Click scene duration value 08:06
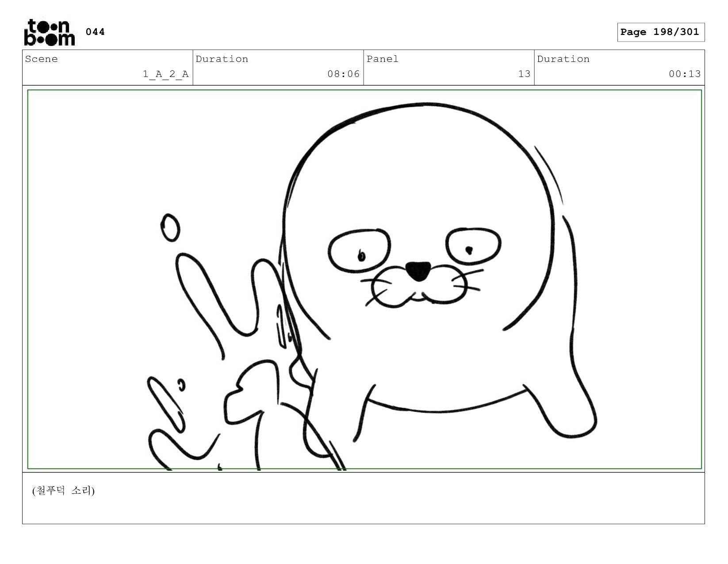 [x=343, y=74]
